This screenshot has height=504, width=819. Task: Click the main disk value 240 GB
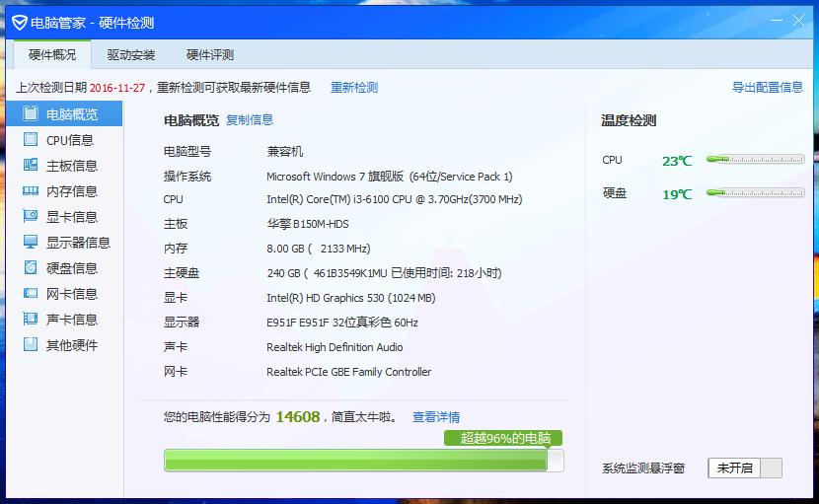coord(385,273)
